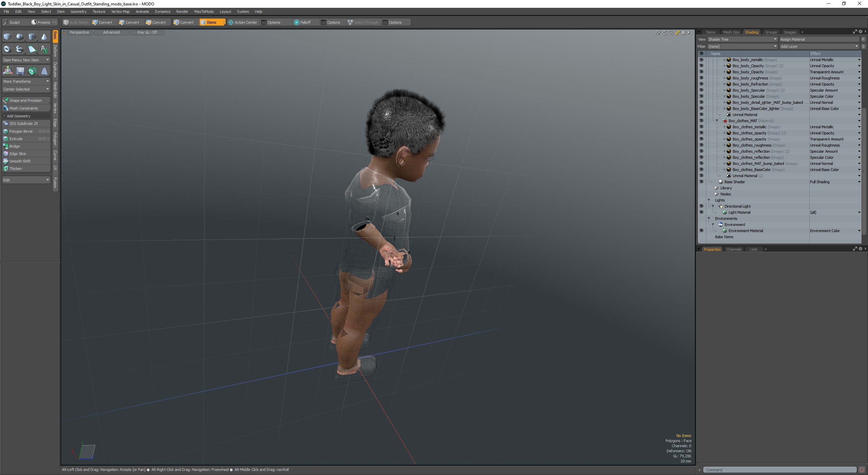Screen dimensions: 868x475
Task: Toggle visibility of Directional Light
Action: [x=701, y=206]
